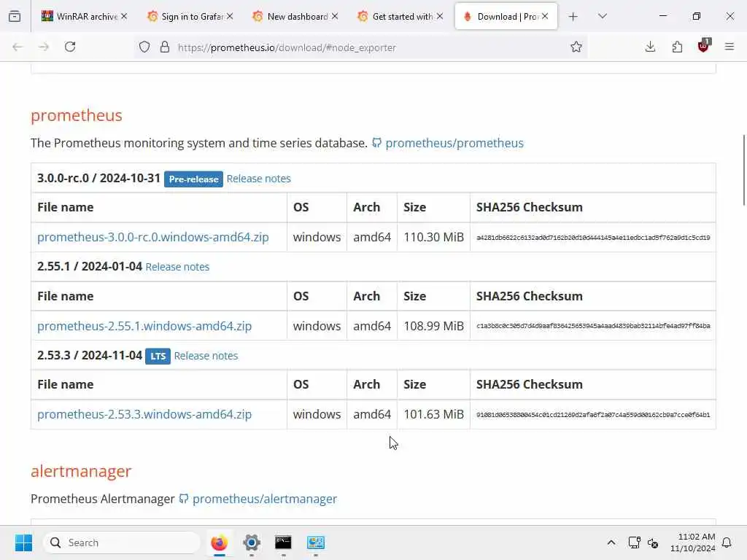Expand the list all tabs chevron
This screenshot has height=560, width=747.
(602, 16)
